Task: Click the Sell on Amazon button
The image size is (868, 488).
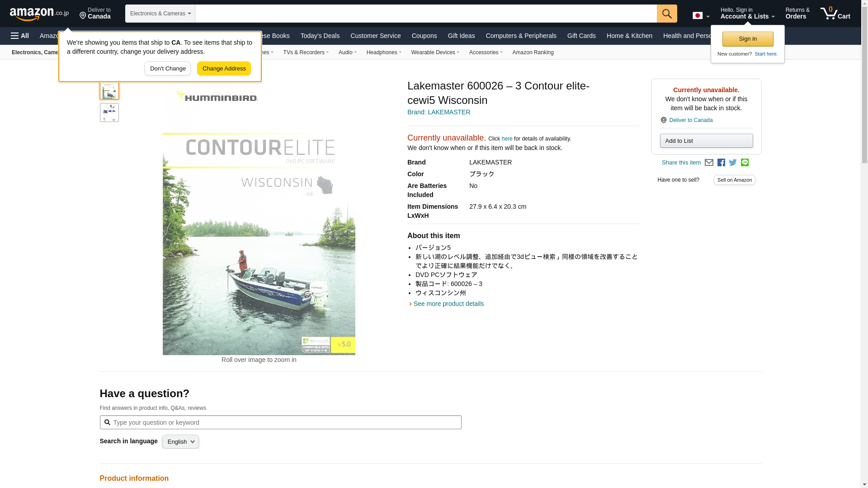Action: 735,180
